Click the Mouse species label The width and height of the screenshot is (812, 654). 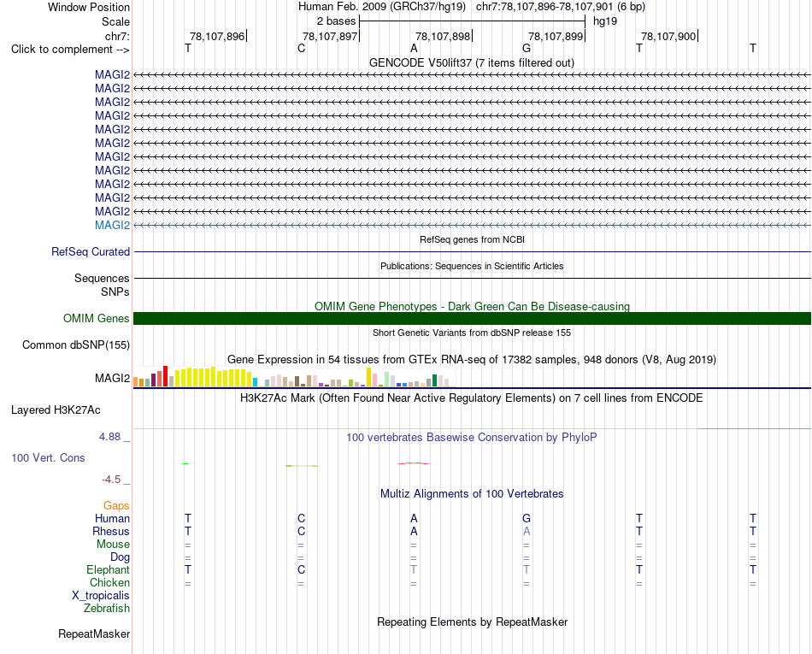(114, 545)
